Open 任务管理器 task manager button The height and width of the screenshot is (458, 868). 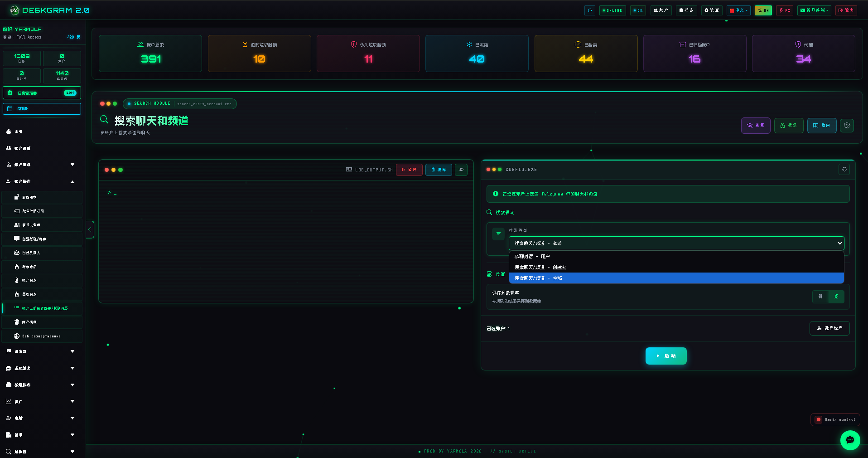tap(42, 93)
